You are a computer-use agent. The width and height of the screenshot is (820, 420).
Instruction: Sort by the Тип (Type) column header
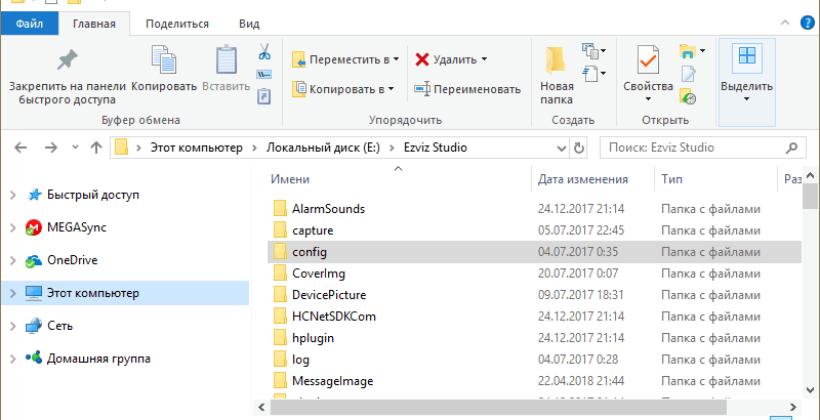point(671,179)
